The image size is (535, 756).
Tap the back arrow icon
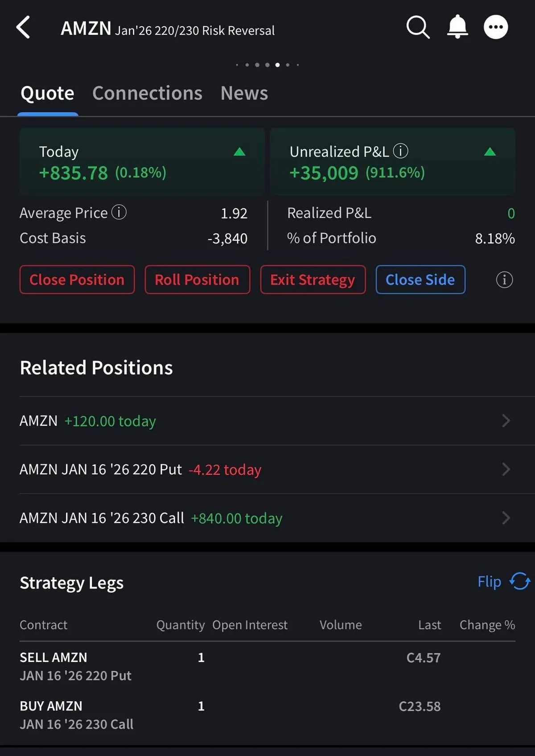click(23, 28)
